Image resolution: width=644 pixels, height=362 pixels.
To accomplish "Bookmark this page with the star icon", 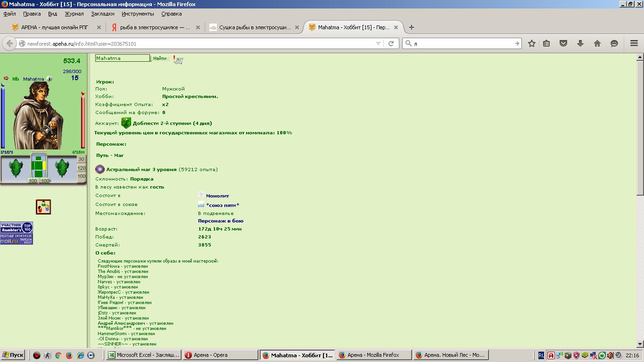I will click(x=532, y=43).
